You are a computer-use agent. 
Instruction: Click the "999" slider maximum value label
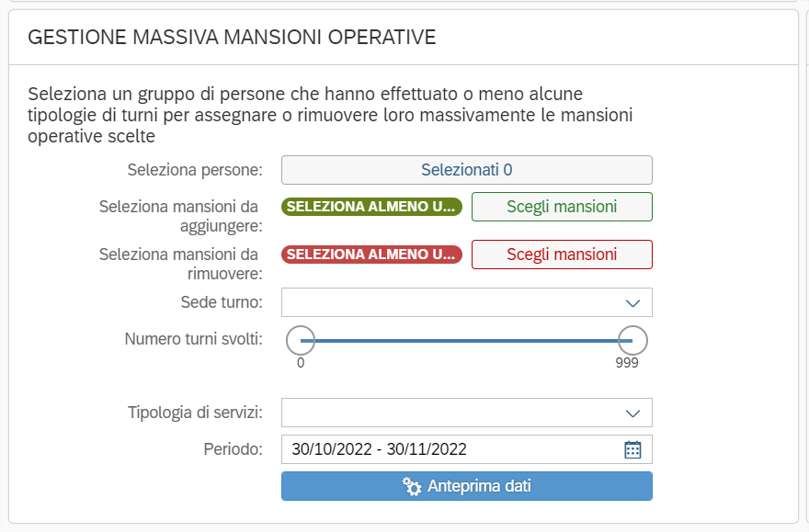[627, 363]
